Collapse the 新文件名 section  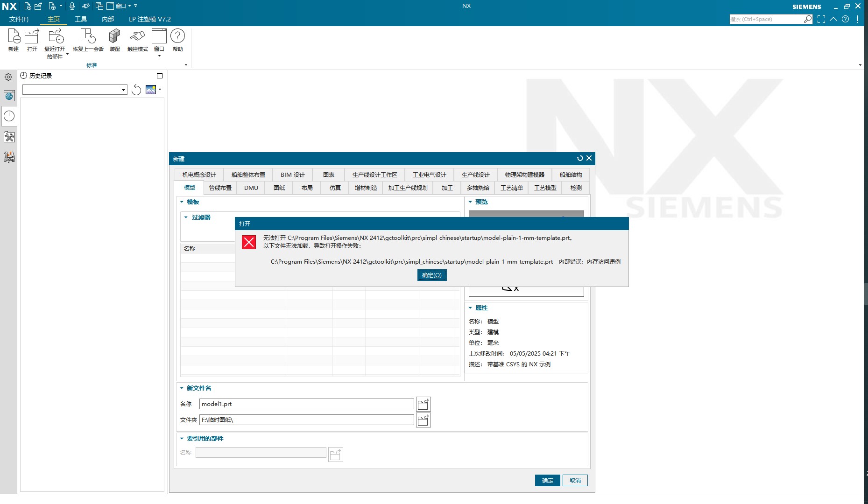(x=182, y=388)
